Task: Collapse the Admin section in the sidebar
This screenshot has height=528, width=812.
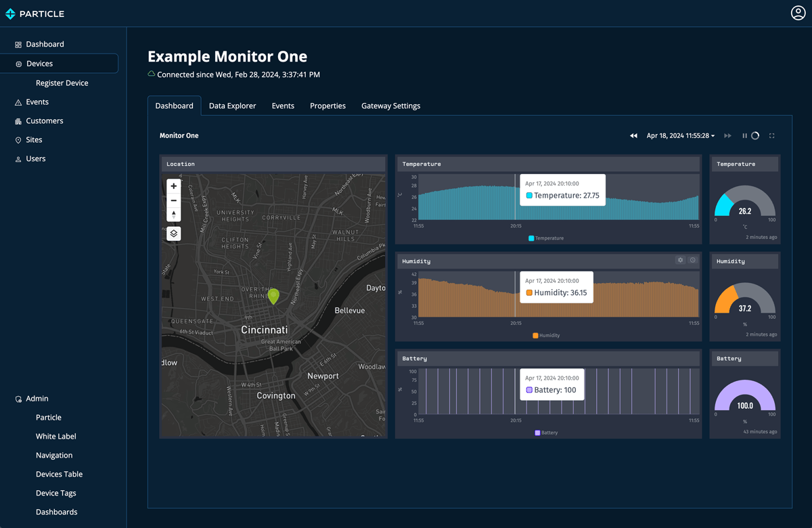Action: [x=37, y=398]
